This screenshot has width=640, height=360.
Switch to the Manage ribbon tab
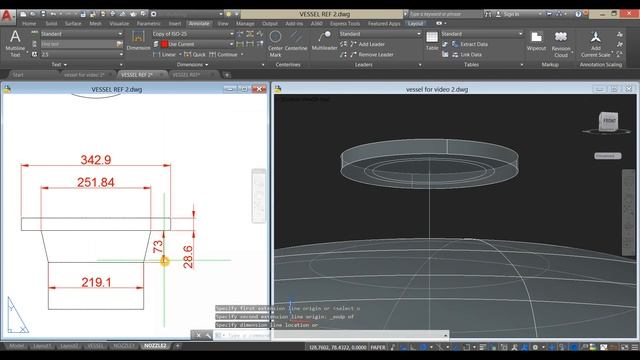click(245, 24)
